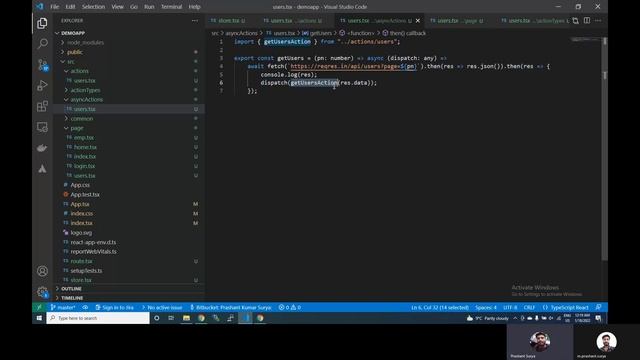640x360 pixels.
Task: Open the Docker view in activity bar
Action: pos(42,148)
